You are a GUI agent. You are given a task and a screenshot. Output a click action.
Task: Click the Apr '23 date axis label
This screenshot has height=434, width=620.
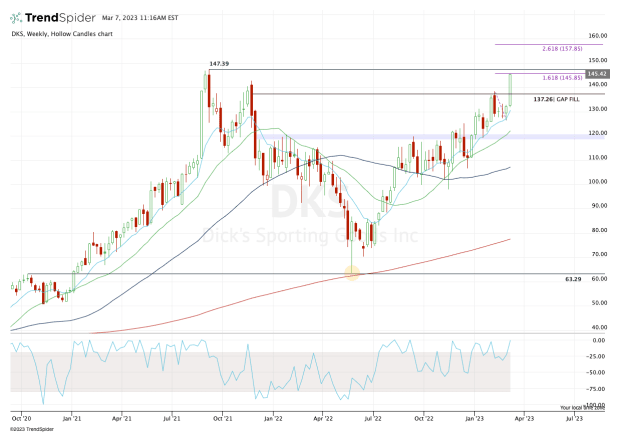click(x=524, y=418)
